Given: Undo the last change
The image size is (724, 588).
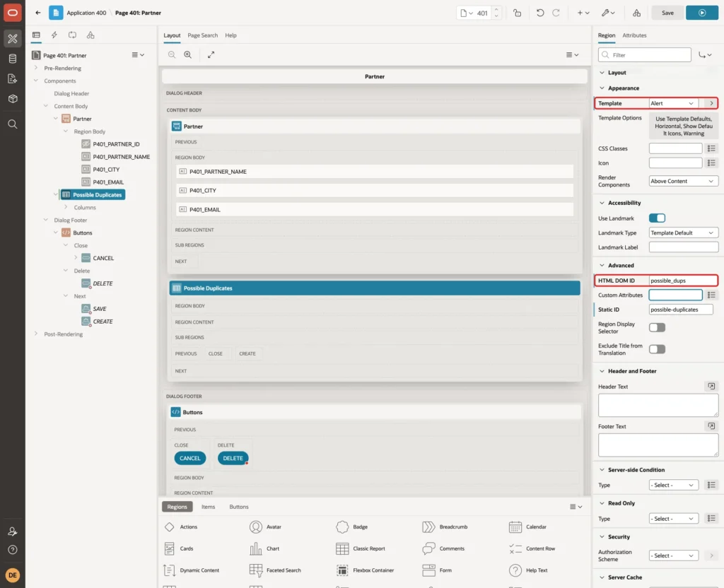Looking at the screenshot, I should point(539,13).
